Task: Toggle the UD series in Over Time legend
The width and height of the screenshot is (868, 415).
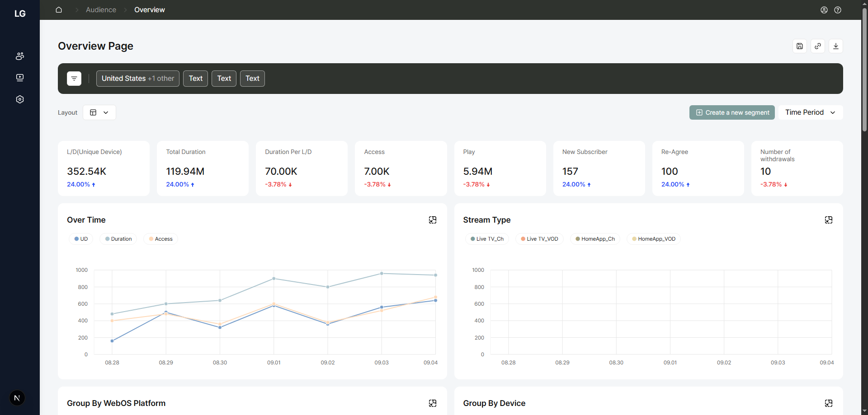Action: (81, 239)
